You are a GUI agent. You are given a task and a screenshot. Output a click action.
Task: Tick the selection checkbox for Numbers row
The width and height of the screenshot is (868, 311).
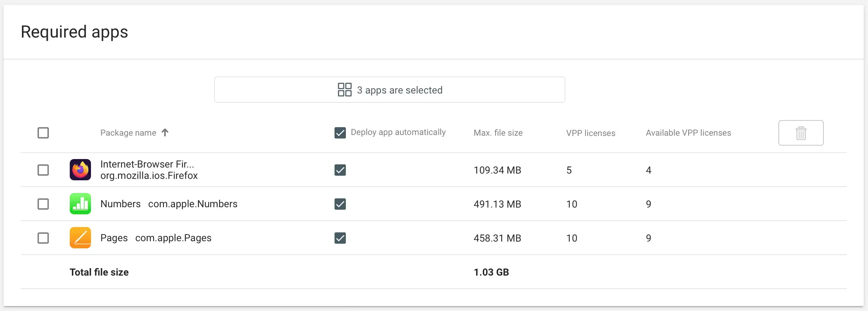[43, 204]
